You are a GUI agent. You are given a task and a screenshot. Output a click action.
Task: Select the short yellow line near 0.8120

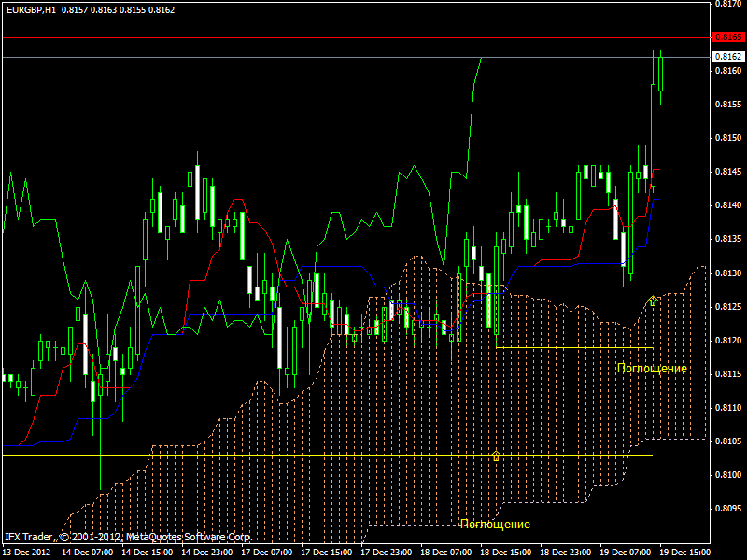coord(574,347)
